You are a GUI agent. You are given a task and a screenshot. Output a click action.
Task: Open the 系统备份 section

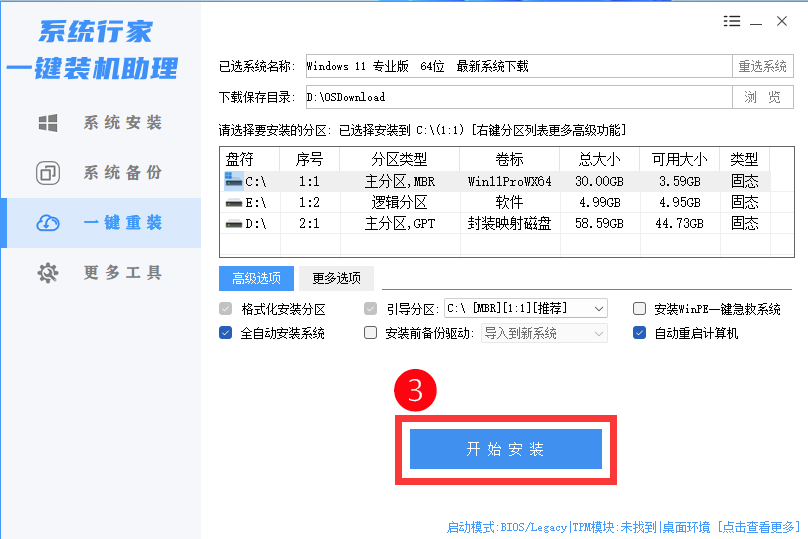[x=100, y=173]
